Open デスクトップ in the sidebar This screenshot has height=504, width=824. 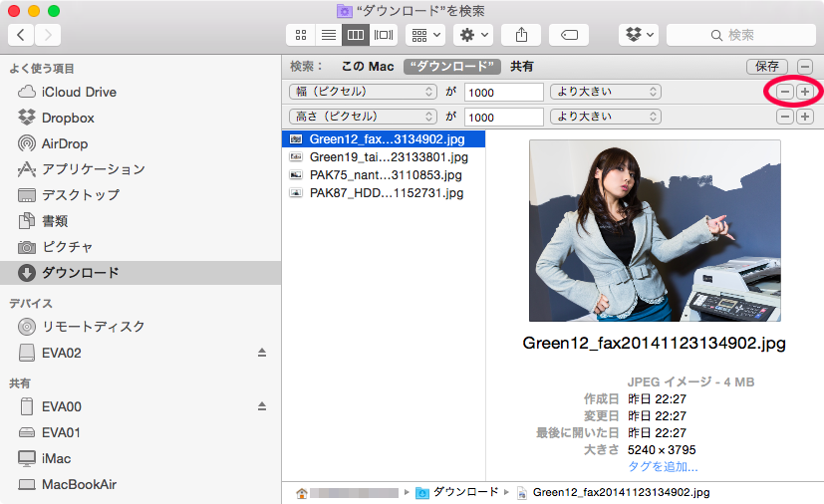click(140, 195)
